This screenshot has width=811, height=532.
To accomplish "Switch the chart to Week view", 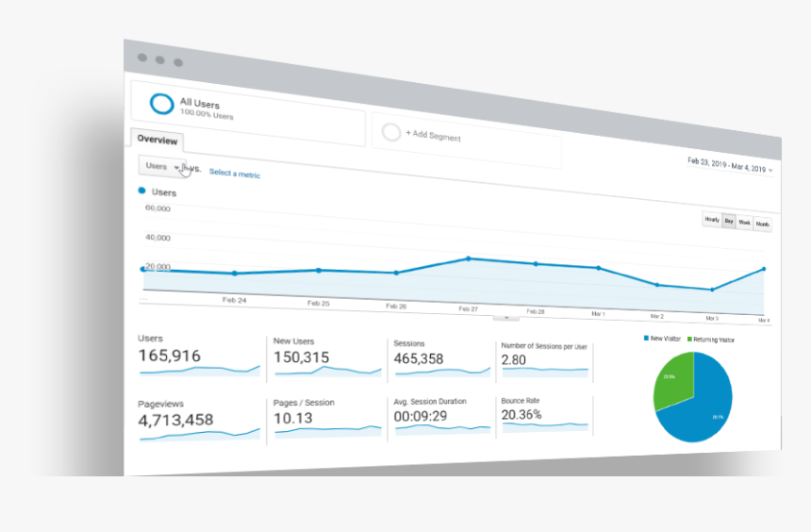I will [744, 223].
